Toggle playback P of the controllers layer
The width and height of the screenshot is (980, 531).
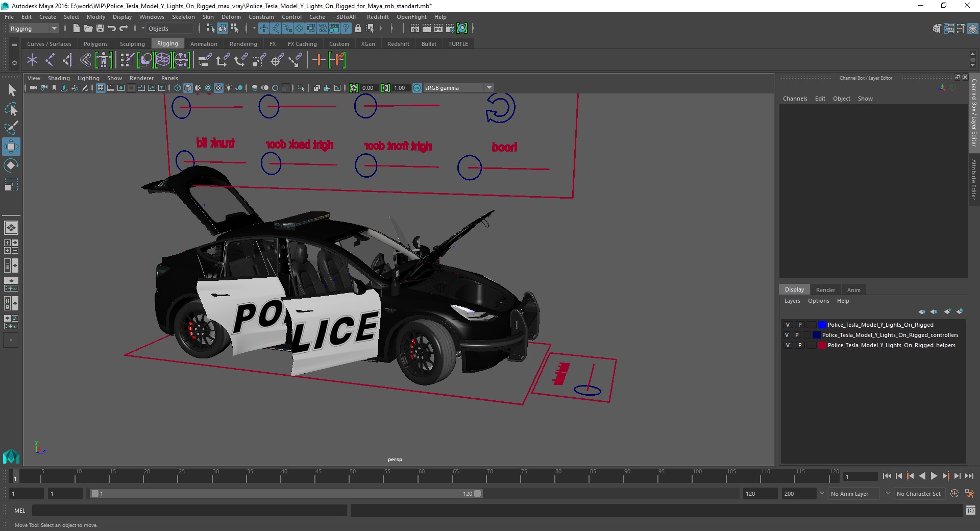[797, 335]
